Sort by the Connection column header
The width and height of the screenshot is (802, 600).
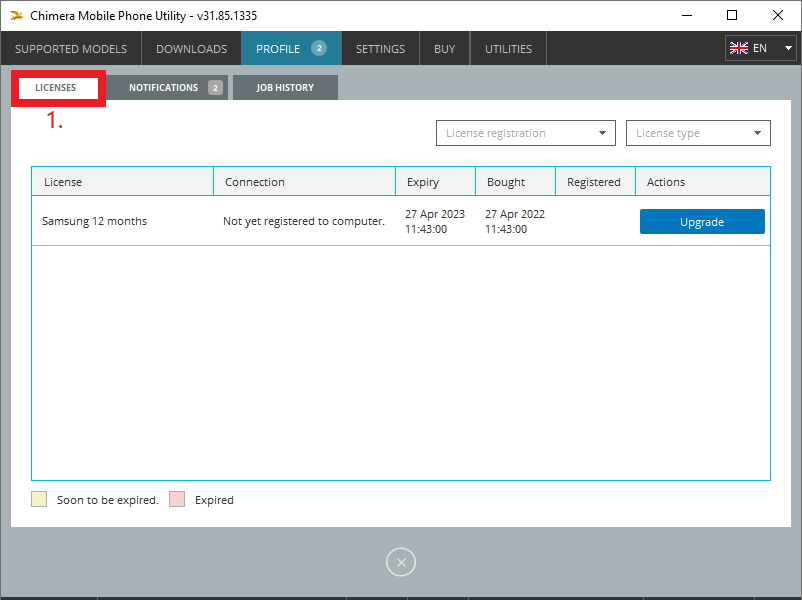304,182
